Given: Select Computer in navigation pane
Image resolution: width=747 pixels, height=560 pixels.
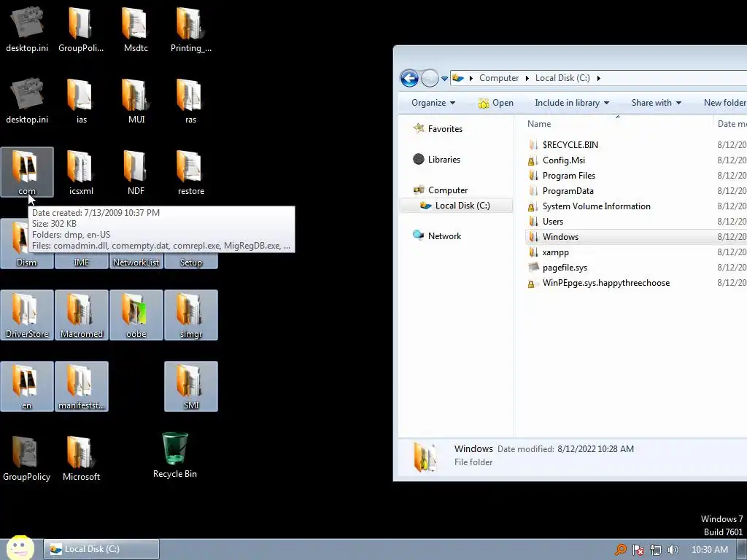Looking at the screenshot, I should tap(448, 190).
